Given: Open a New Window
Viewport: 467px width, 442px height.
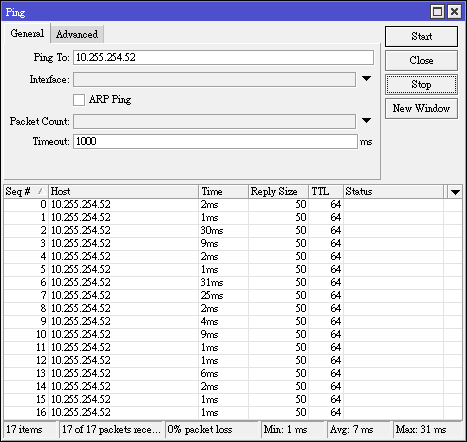Looking at the screenshot, I should (x=421, y=108).
